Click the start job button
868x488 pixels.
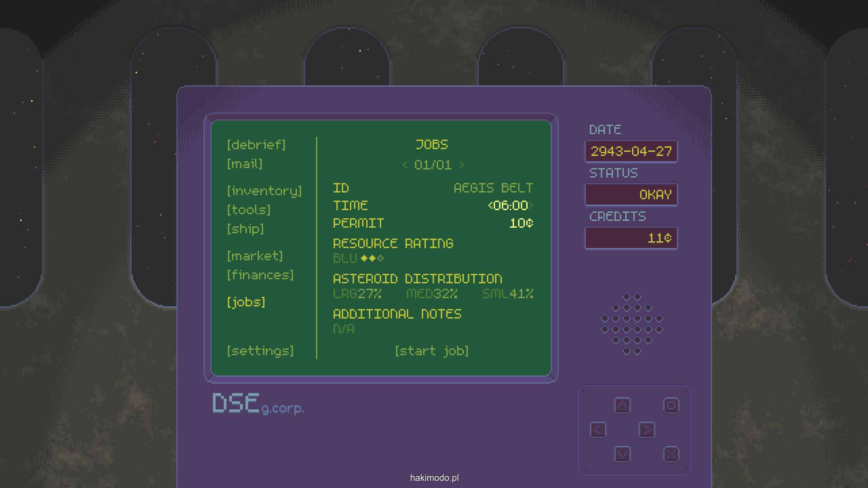point(432,351)
